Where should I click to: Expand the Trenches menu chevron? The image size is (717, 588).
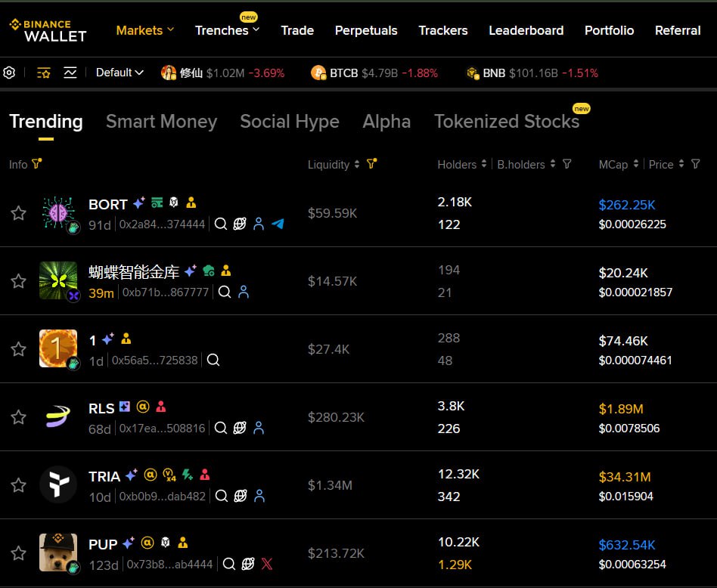tap(255, 31)
